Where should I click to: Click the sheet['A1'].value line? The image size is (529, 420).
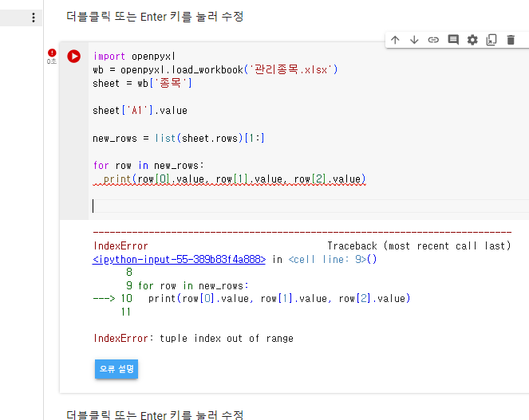140,111
